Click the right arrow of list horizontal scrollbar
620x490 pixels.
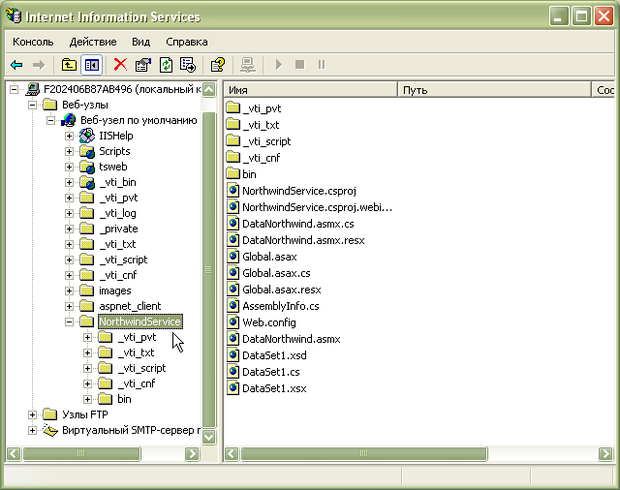tap(605, 453)
